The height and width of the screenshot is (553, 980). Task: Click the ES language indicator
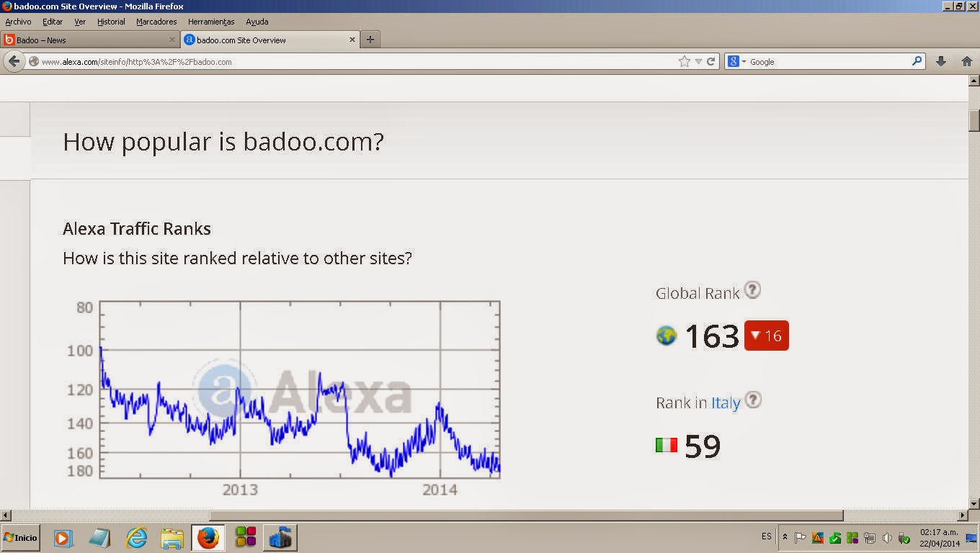(766, 536)
